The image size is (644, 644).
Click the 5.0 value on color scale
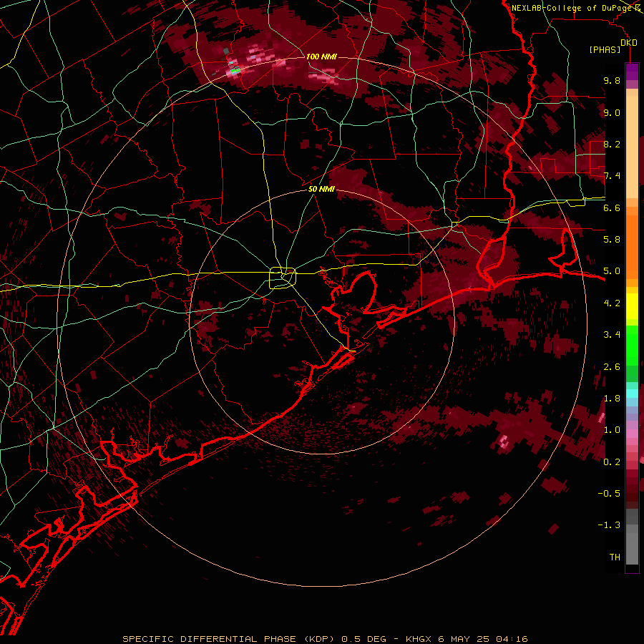tap(612, 271)
